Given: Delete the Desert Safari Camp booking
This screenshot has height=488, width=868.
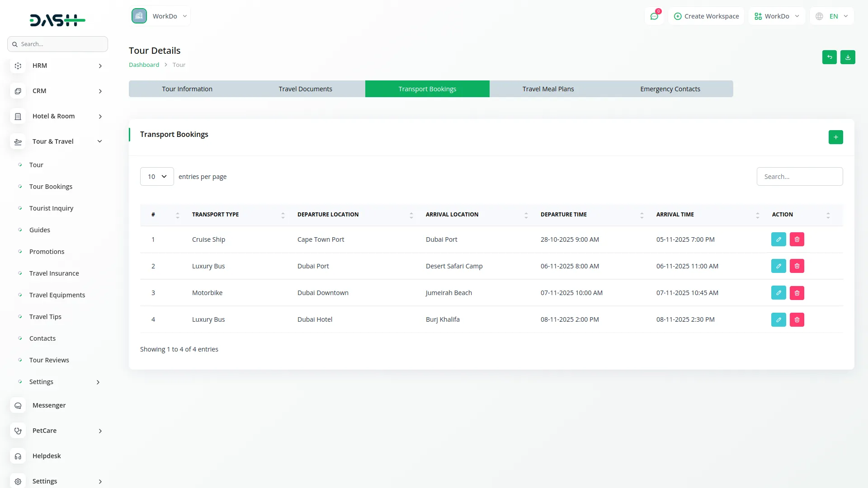Looking at the screenshot, I should tap(797, 266).
